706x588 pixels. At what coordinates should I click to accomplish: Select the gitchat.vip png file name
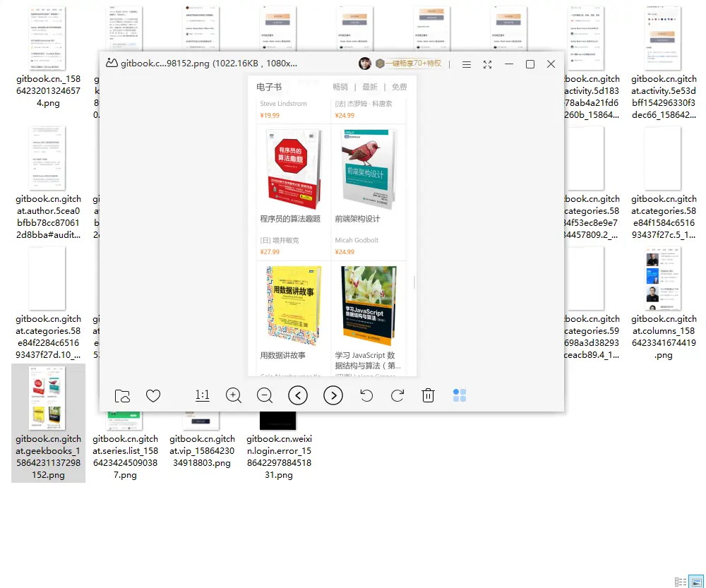point(202,450)
